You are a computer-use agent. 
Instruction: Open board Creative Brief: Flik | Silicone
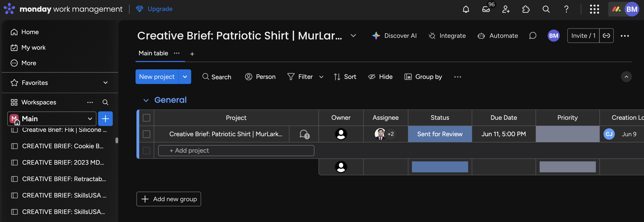(x=59, y=130)
